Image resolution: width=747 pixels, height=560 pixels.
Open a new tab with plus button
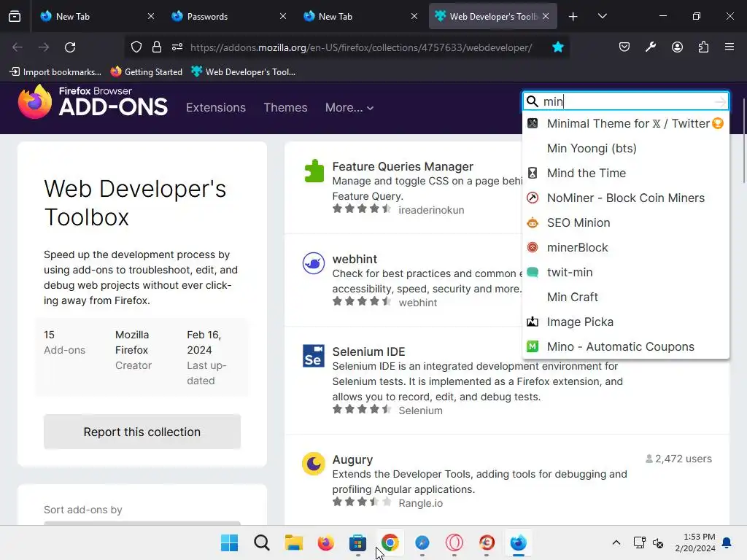pos(573,17)
